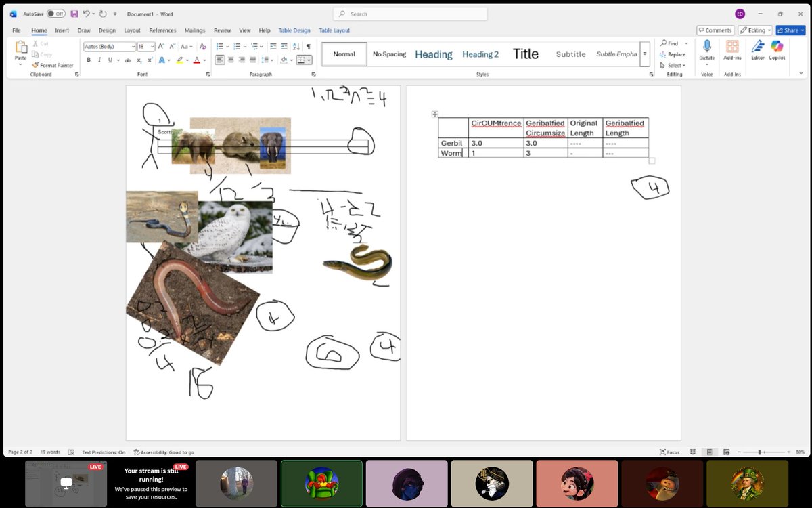The height and width of the screenshot is (508, 812).
Task: Switch to Read Mode view
Action: pyautogui.click(x=693, y=452)
